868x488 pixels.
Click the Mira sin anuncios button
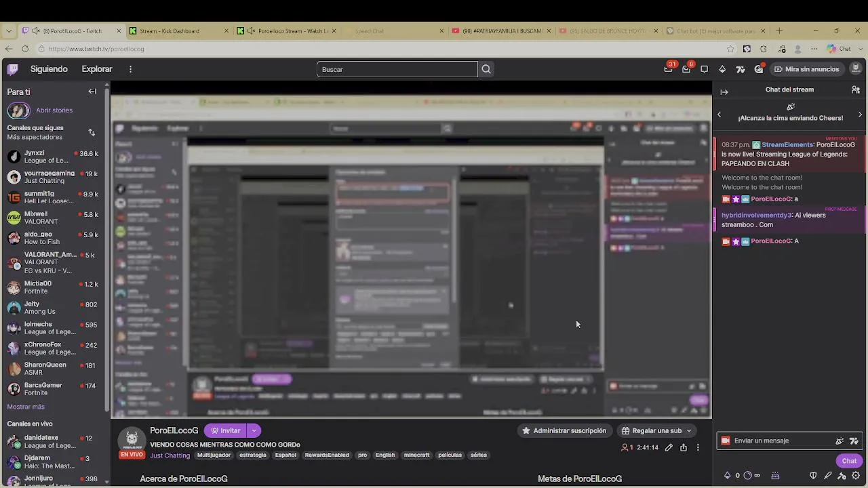point(807,69)
